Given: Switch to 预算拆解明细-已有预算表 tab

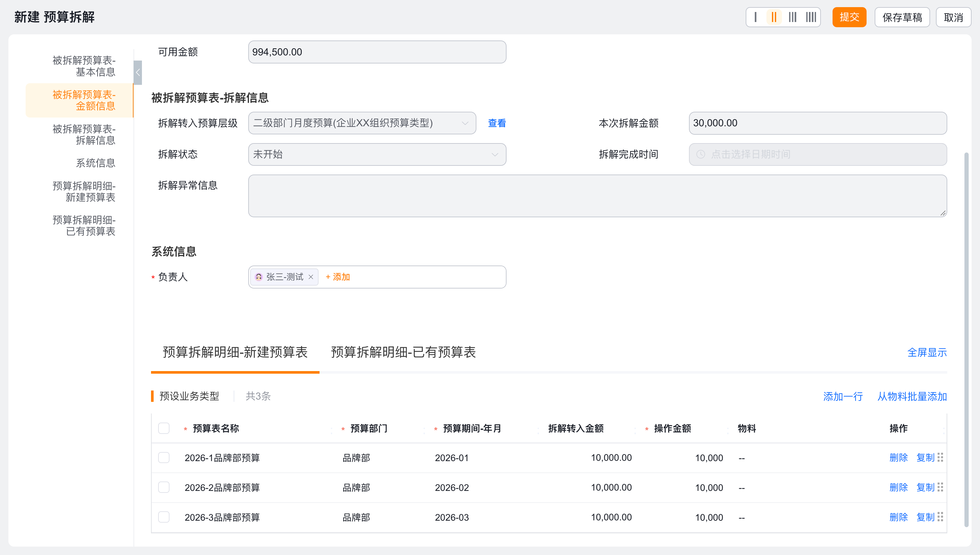Looking at the screenshot, I should (403, 352).
